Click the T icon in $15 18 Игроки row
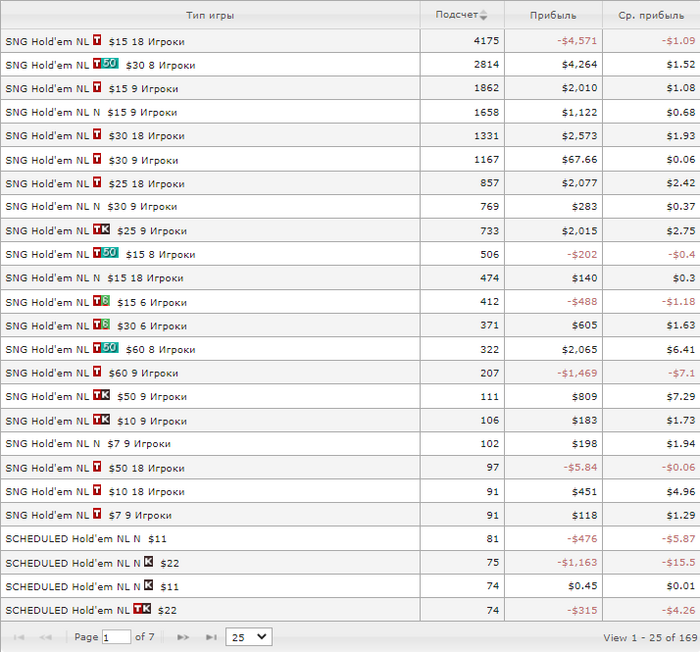The image size is (700, 652). pos(97,40)
